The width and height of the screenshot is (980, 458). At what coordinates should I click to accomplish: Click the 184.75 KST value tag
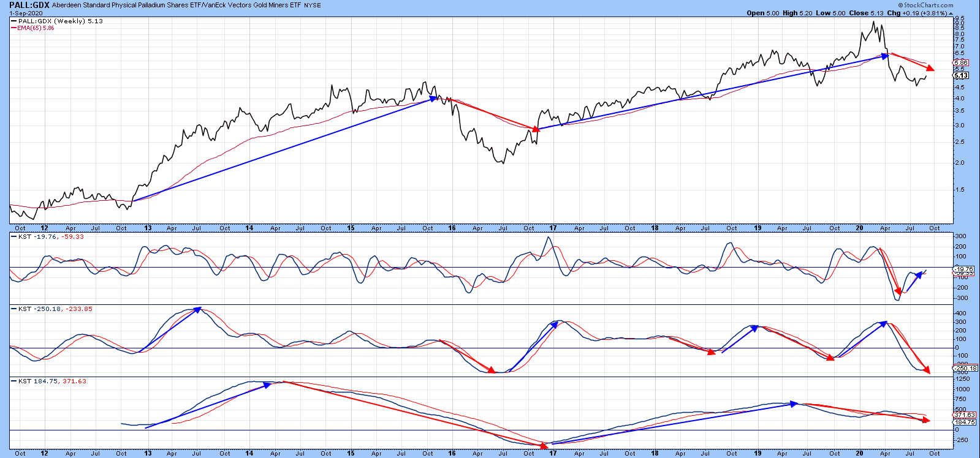pos(964,422)
